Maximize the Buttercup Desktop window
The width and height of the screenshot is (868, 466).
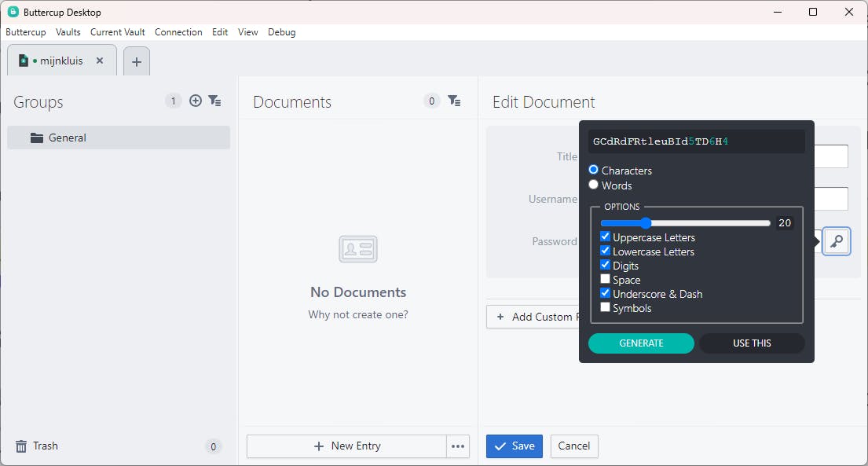click(x=813, y=12)
